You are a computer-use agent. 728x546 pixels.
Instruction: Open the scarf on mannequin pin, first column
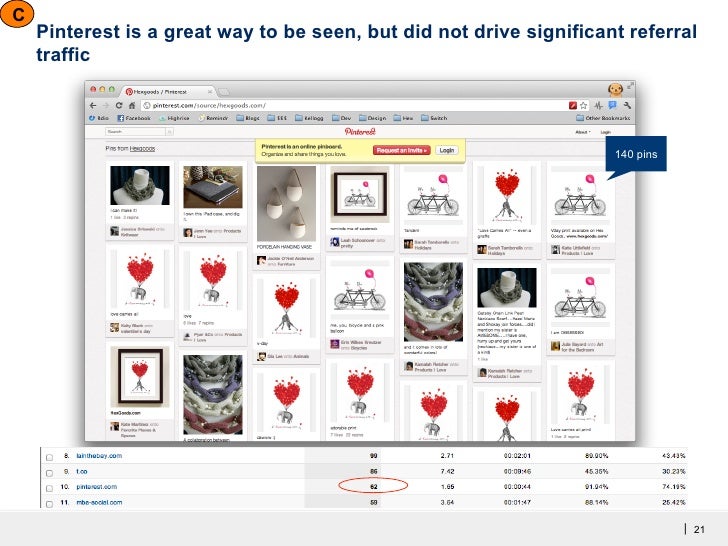click(140, 185)
